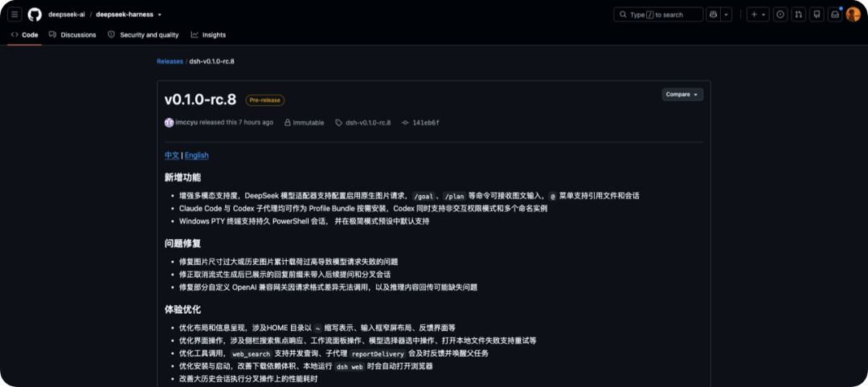Image resolution: width=868 pixels, height=387 pixels.
Task: Go back to Releases breadcrumb link
Action: pyautogui.click(x=170, y=61)
